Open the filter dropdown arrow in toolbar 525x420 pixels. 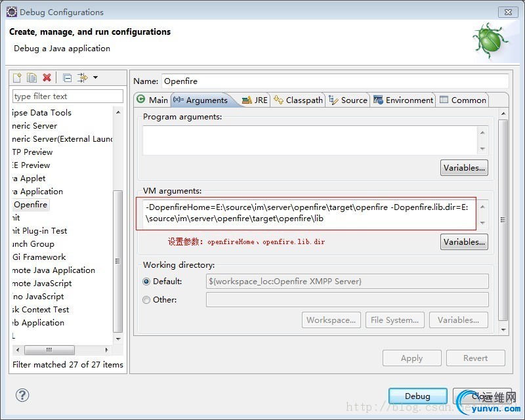[x=95, y=77]
